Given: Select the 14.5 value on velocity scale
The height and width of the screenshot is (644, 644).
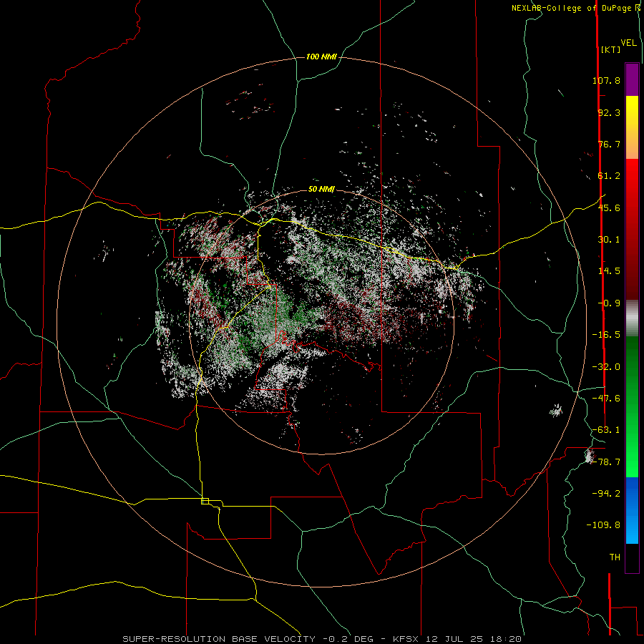Looking at the screenshot, I should pyautogui.click(x=609, y=271).
